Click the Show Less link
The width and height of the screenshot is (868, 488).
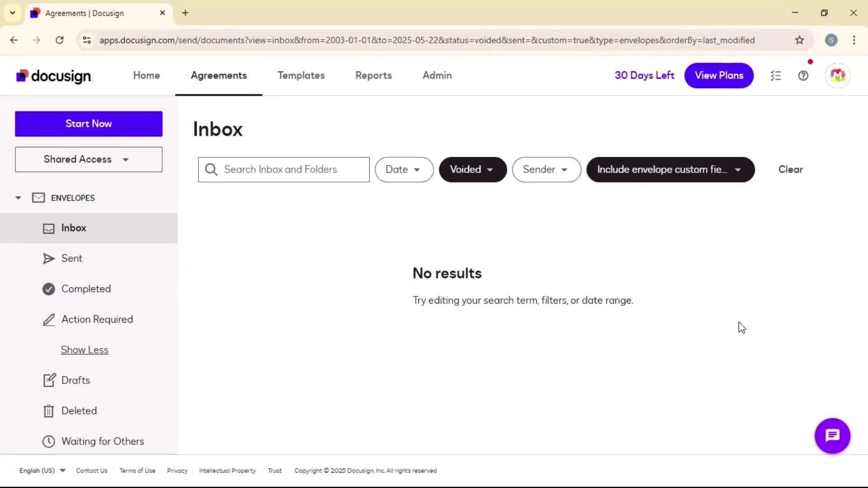pos(85,350)
